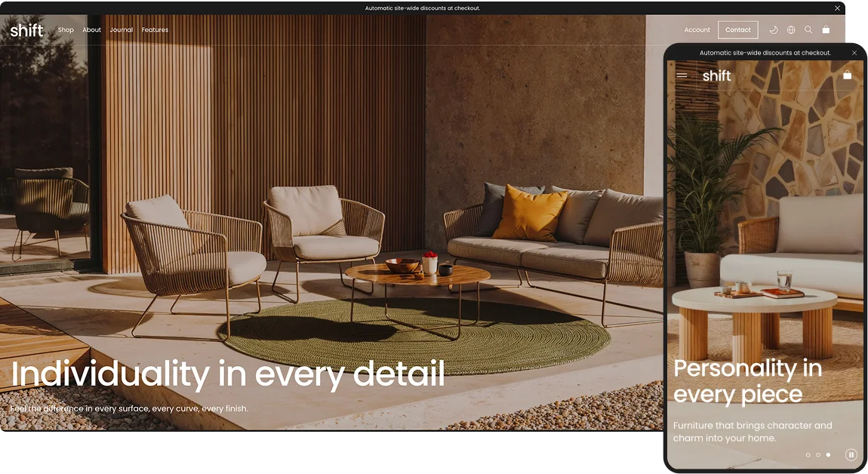This screenshot has width=868, height=474.
Task: Close the mobile announcement bar
Action: tap(854, 53)
